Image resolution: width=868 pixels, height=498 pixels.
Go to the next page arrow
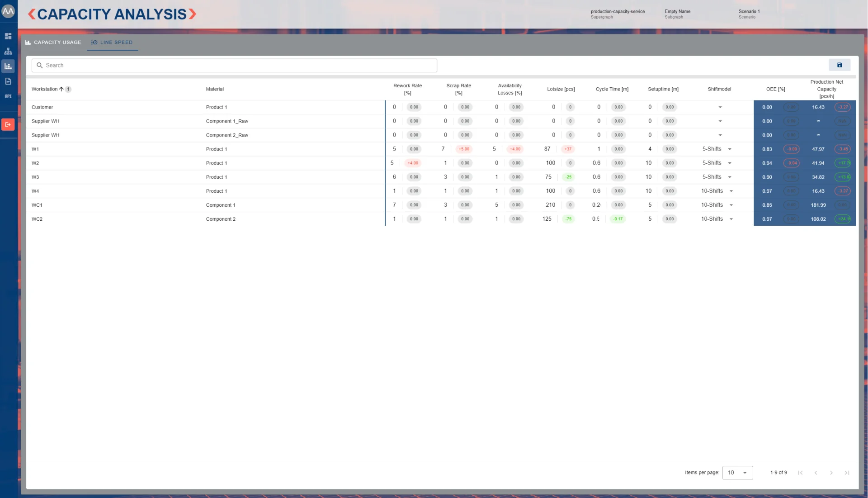(x=831, y=473)
